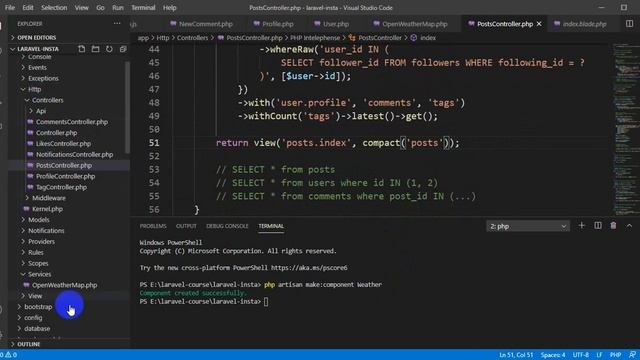The height and width of the screenshot is (360, 640).
Task: Open Explorer more actions ellipsis
Action: (117, 24)
